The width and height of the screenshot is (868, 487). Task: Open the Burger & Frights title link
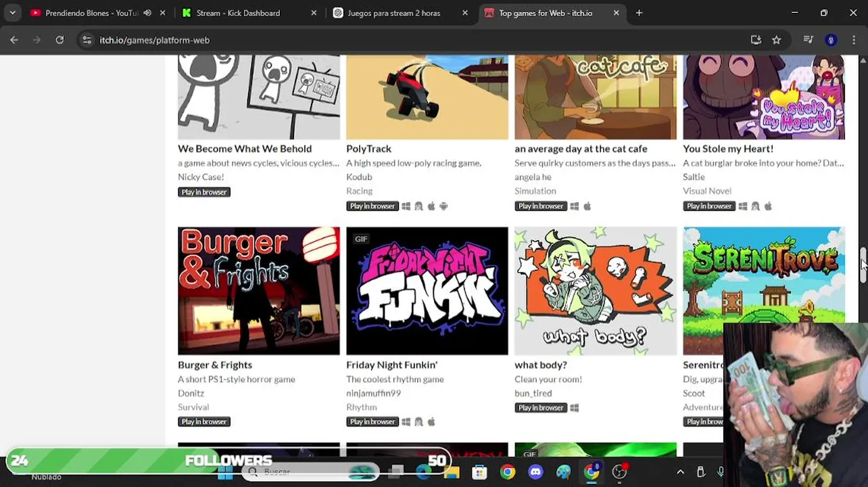coord(215,365)
